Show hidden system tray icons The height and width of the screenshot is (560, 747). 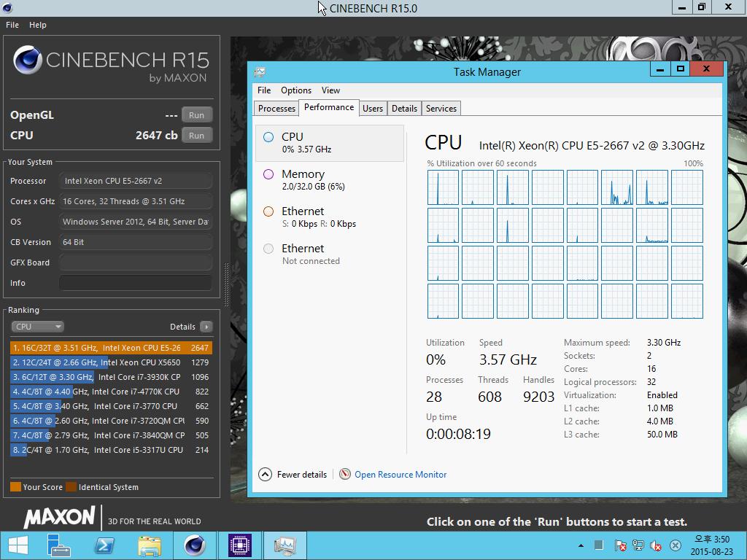pos(581,545)
